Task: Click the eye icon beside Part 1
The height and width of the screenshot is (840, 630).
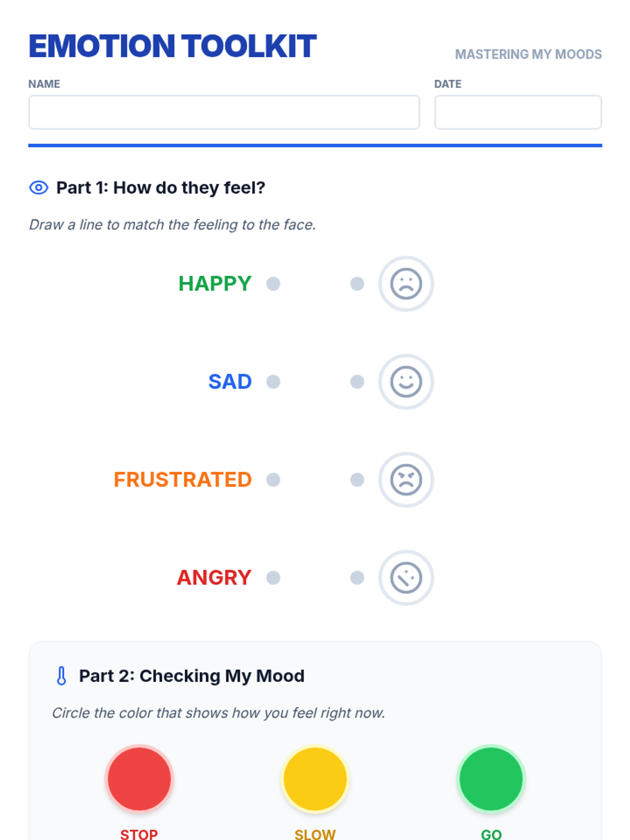Action: tap(39, 187)
